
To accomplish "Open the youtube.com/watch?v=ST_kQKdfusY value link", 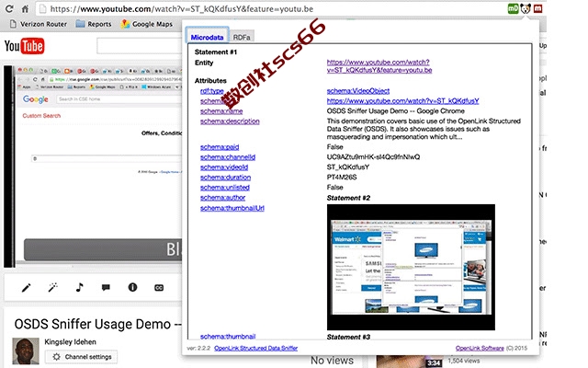I will (402, 101).
